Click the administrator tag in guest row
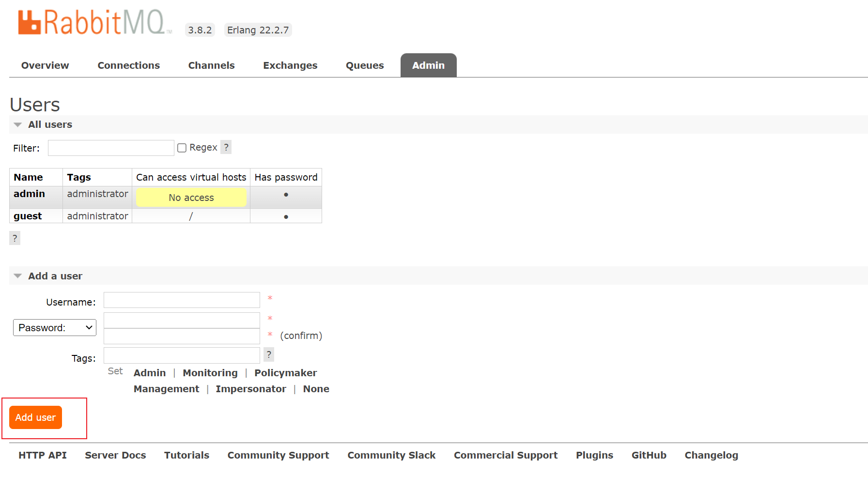Screen dimensions: 868x491 pos(97,216)
